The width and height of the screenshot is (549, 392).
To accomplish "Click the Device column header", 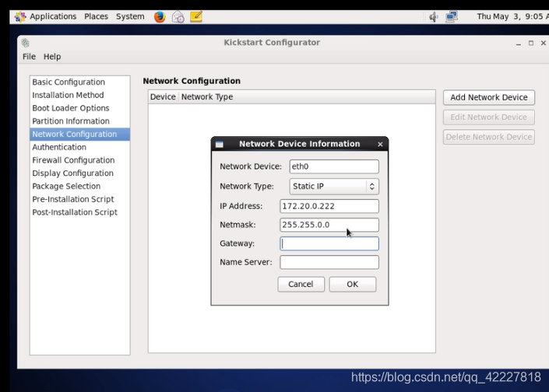I will click(164, 97).
